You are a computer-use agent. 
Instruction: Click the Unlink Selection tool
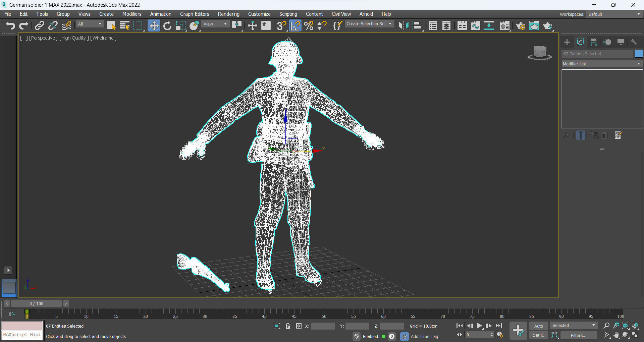[53, 25]
